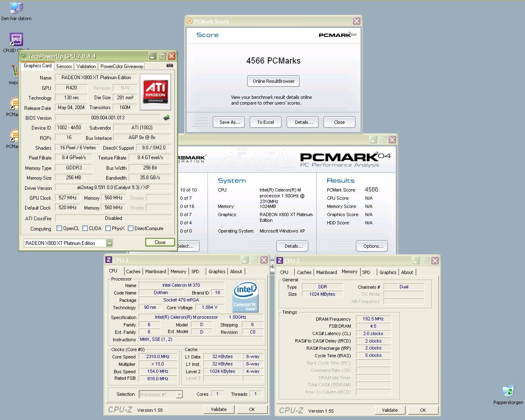Click OK in left CPU-Z window
Image resolution: width=525 pixels, height=420 pixels.
[x=252, y=409]
